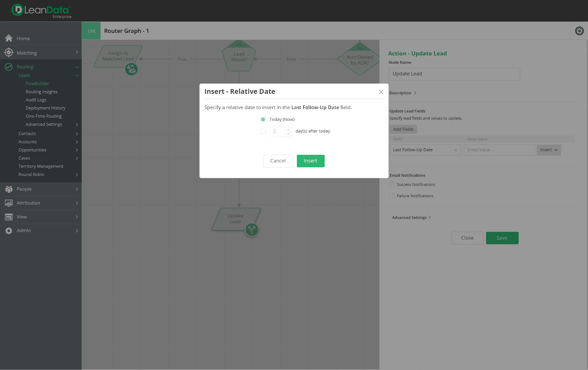Viewport: 588px width, 370px height.
Task: Click the settings gear icon top right
Action: [579, 31]
